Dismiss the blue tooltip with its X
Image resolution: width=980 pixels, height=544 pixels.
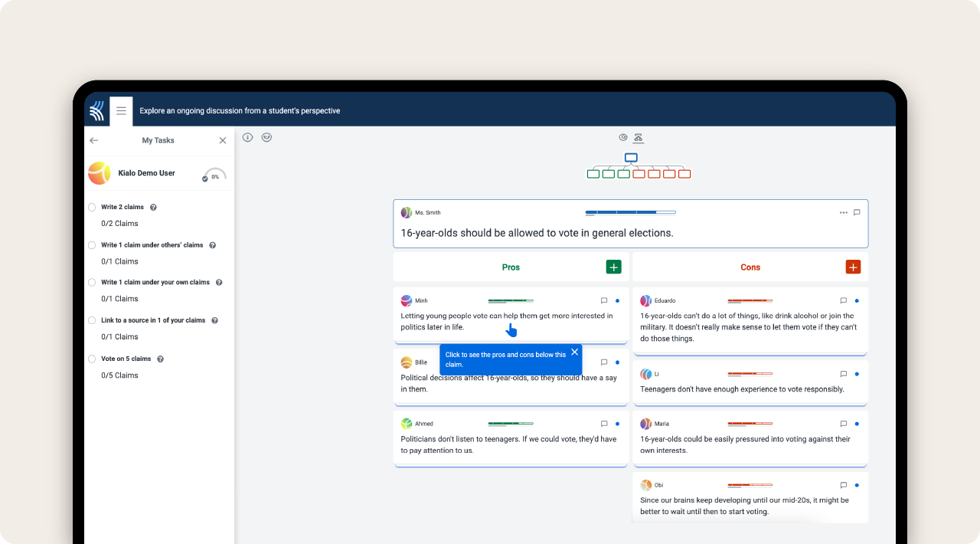click(575, 352)
